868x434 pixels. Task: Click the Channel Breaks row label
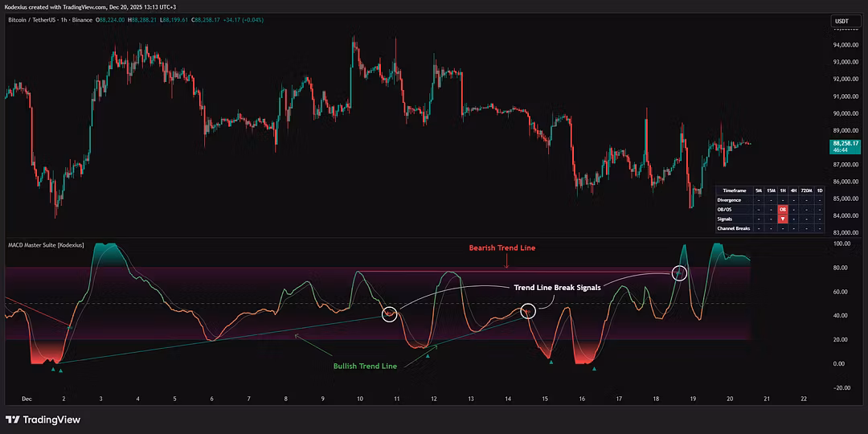point(733,228)
